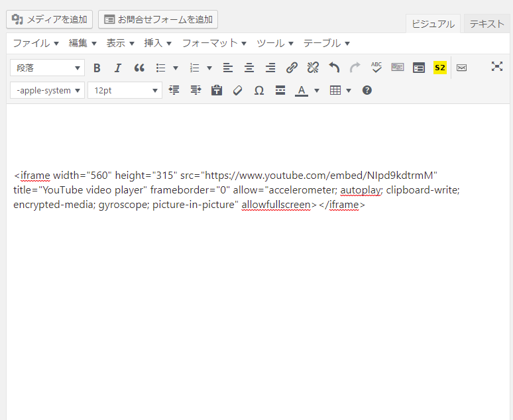Open the 段落 paragraph format dropdown

coord(48,68)
